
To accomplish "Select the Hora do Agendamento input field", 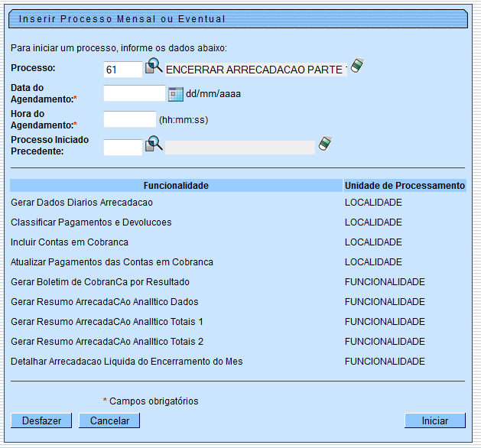I will (x=129, y=119).
